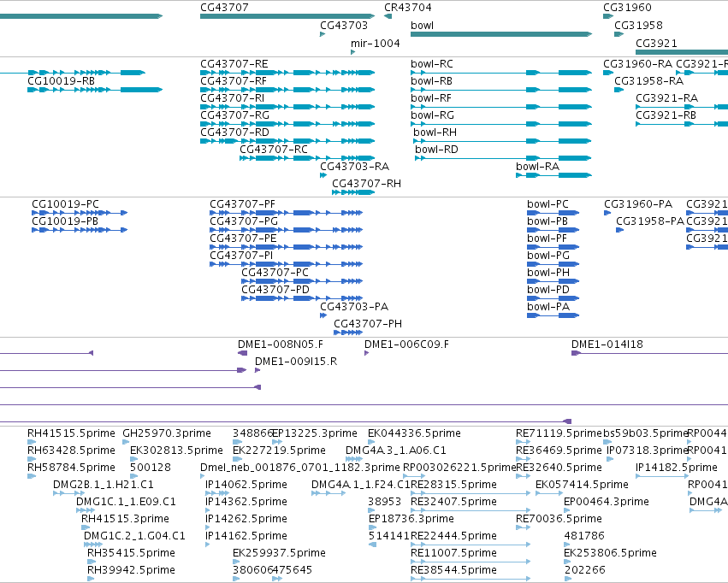The width and height of the screenshot is (728, 583).
Task: Click RH41515.5prime EST label
Action: 71,433
